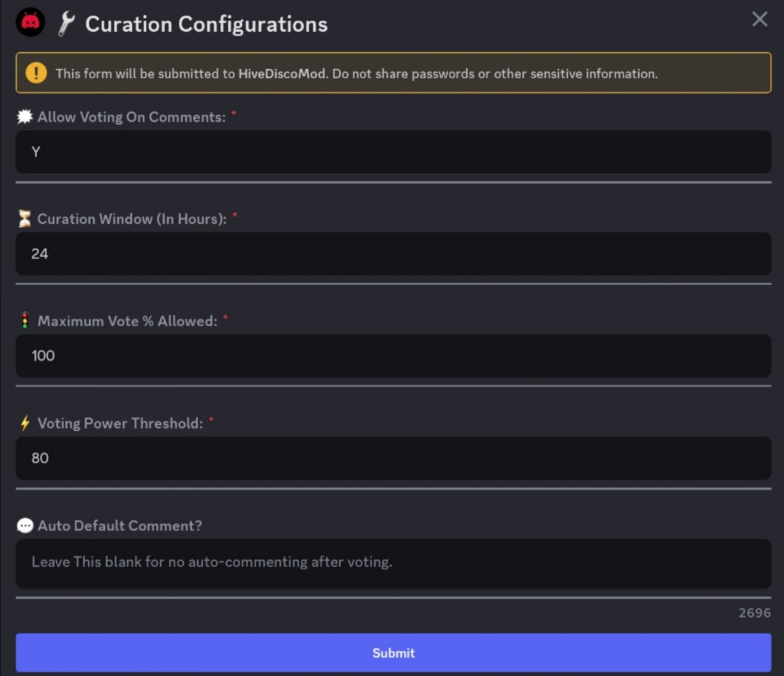Click the HiveDiscoMod bot avatar icon
The image size is (784, 676).
[30, 22]
